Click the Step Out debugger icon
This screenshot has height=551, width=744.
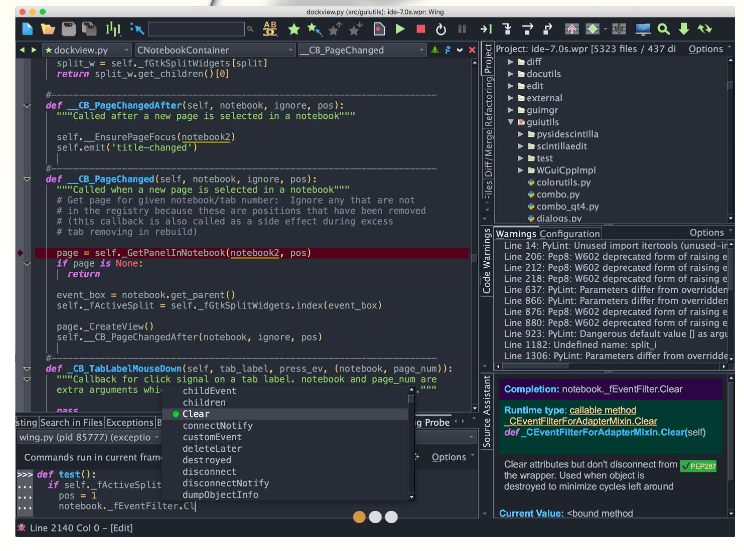(x=548, y=29)
